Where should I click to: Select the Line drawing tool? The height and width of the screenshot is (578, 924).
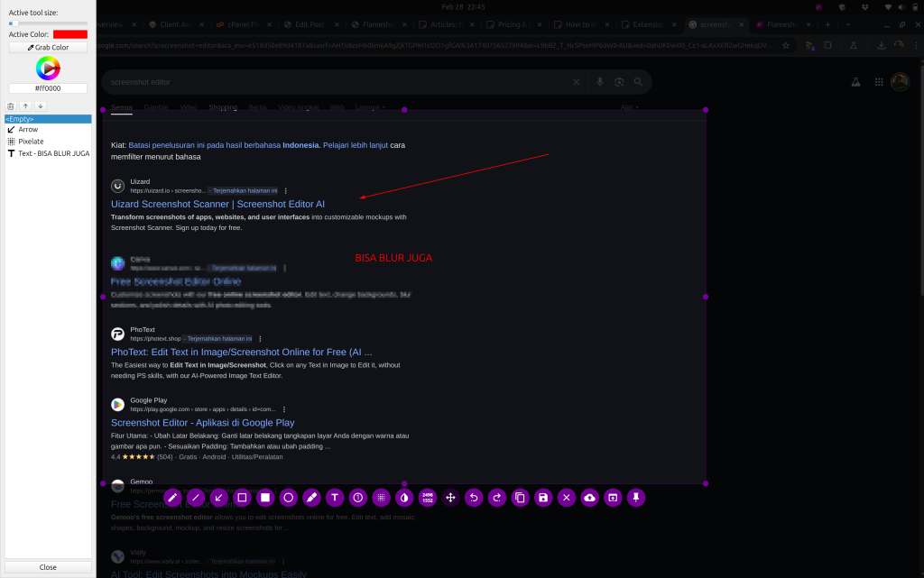(x=196, y=497)
